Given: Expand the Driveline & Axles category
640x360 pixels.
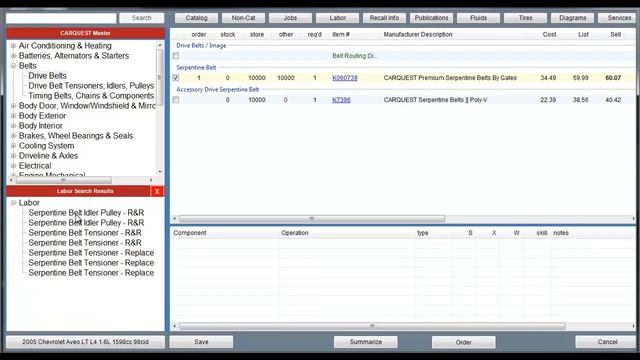Looking at the screenshot, I should tap(13, 156).
